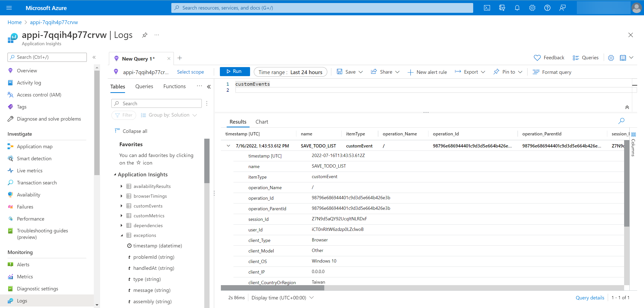
Task: Collapse the Application Insights group
Action: pyautogui.click(x=115, y=174)
